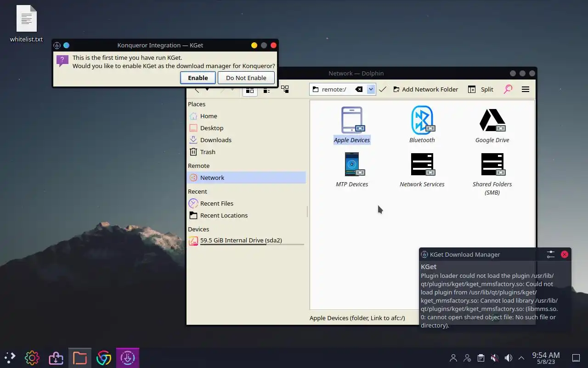
Task: Open the Bluetooth network folder
Action: click(422, 120)
